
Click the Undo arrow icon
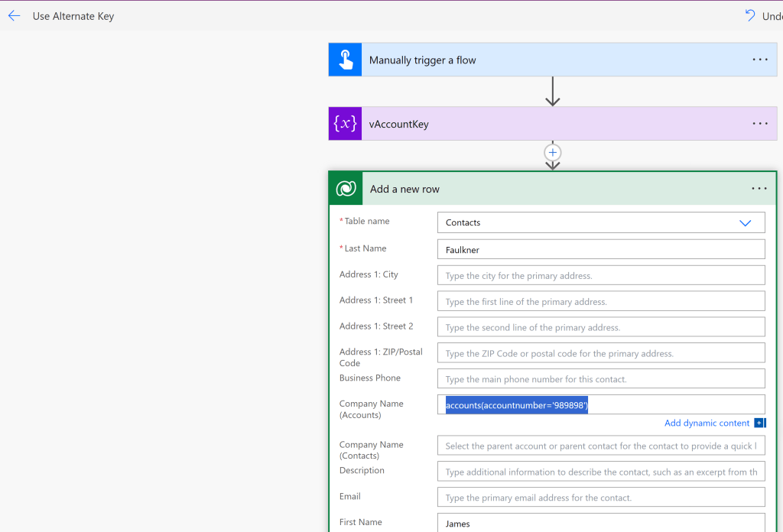pos(750,15)
